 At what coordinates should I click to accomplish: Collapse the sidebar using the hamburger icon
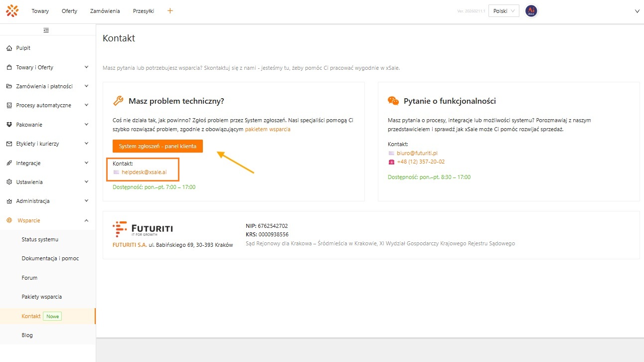tap(46, 30)
